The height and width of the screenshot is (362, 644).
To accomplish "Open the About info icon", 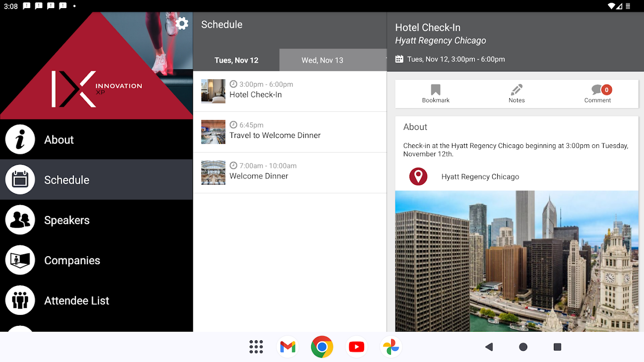I will tap(20, 139).
